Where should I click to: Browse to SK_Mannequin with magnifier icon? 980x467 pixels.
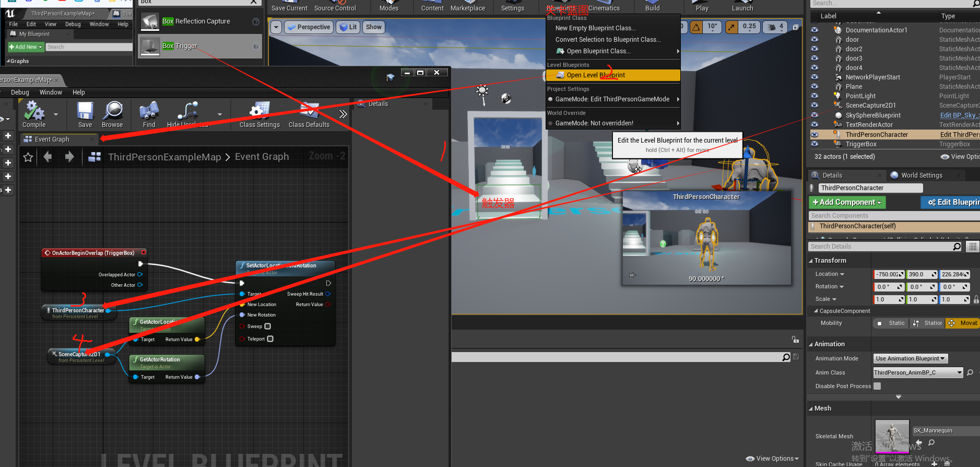click(x=931, y=442)
